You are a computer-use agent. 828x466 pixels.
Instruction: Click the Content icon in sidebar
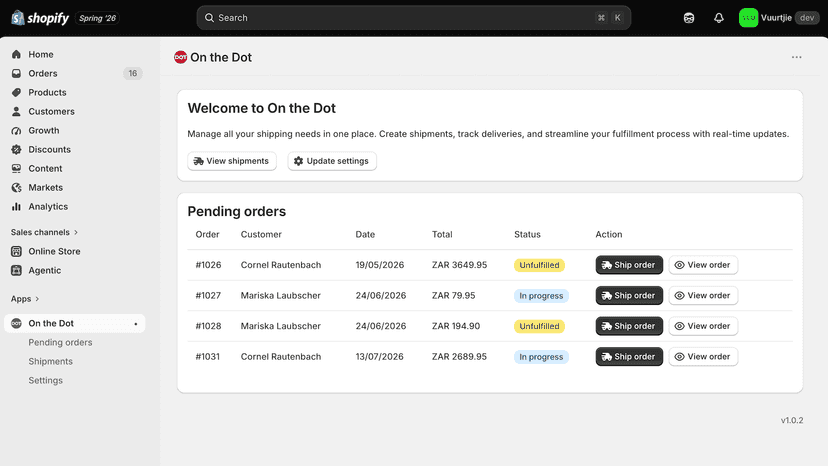[16, 169]
